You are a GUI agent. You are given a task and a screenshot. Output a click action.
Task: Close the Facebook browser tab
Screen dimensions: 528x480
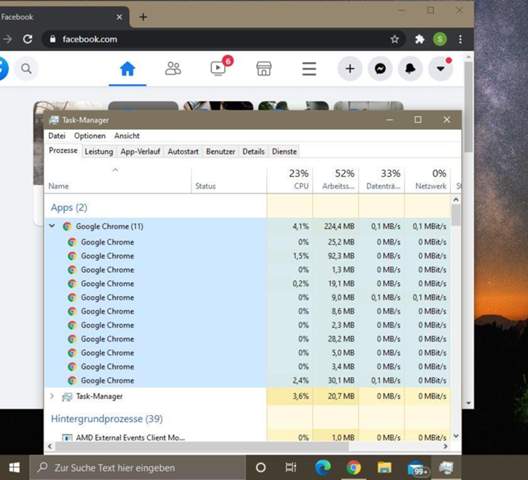(119, 17)
